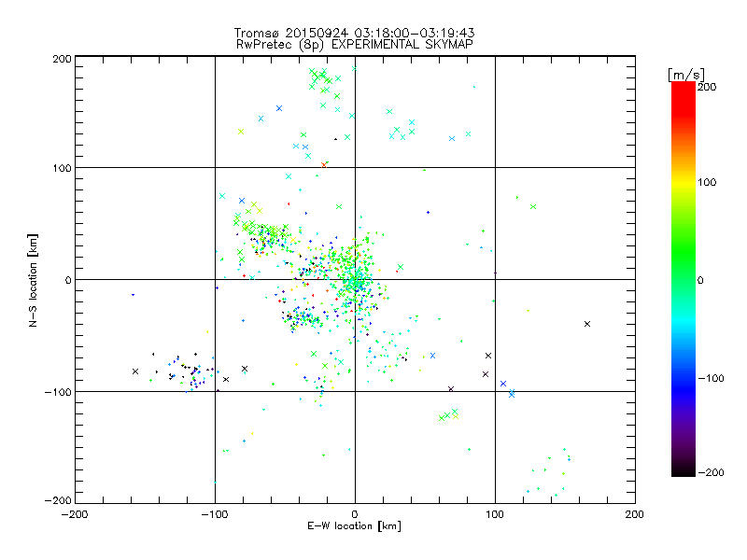Click the y-axis tick label '-100'
The height and width of the screenshot is (560, 747).
tap(58, 392)
